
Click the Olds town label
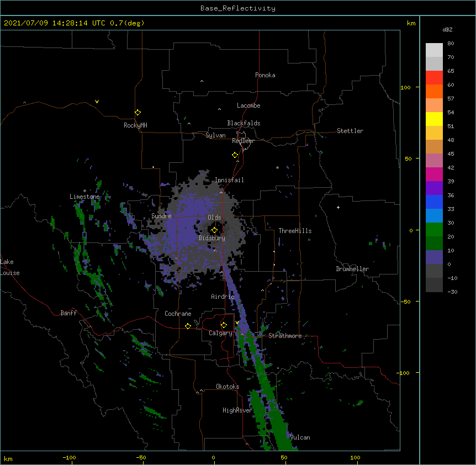pyautogui.click(x=214, y=218)
